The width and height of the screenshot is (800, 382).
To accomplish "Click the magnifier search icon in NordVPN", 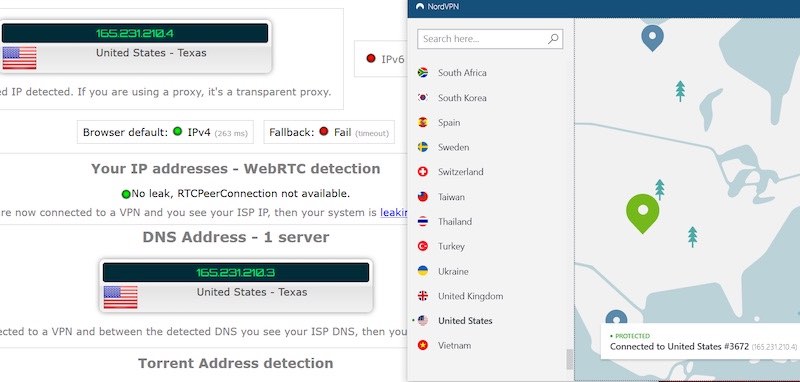I will (553, 39).
